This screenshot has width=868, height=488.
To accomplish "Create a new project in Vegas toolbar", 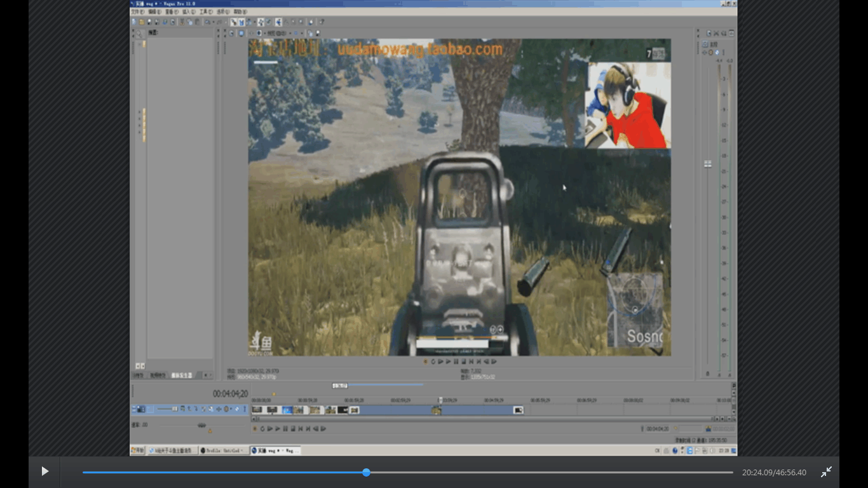I will 133,22.
